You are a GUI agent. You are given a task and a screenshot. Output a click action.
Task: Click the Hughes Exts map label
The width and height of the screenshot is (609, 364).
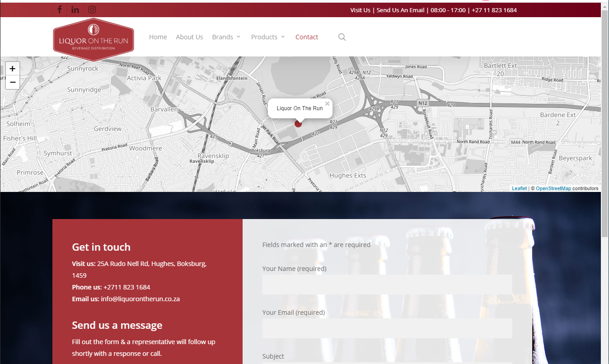tap(348, 175)
